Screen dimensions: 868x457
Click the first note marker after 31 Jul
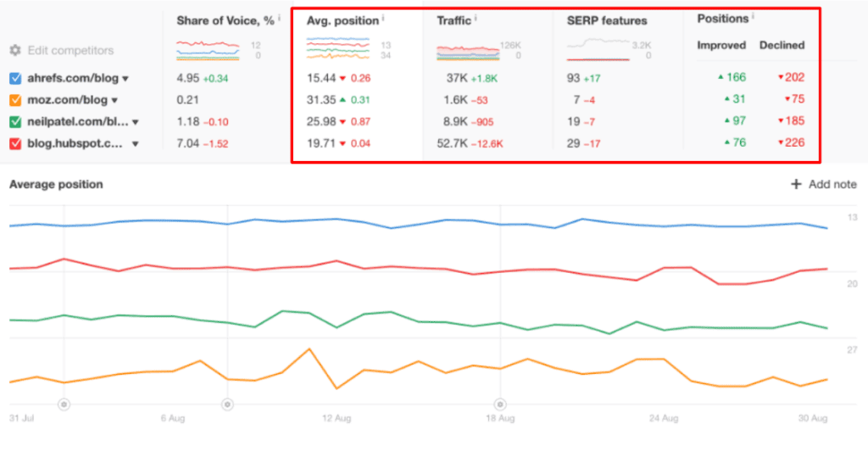pos(64,404)
